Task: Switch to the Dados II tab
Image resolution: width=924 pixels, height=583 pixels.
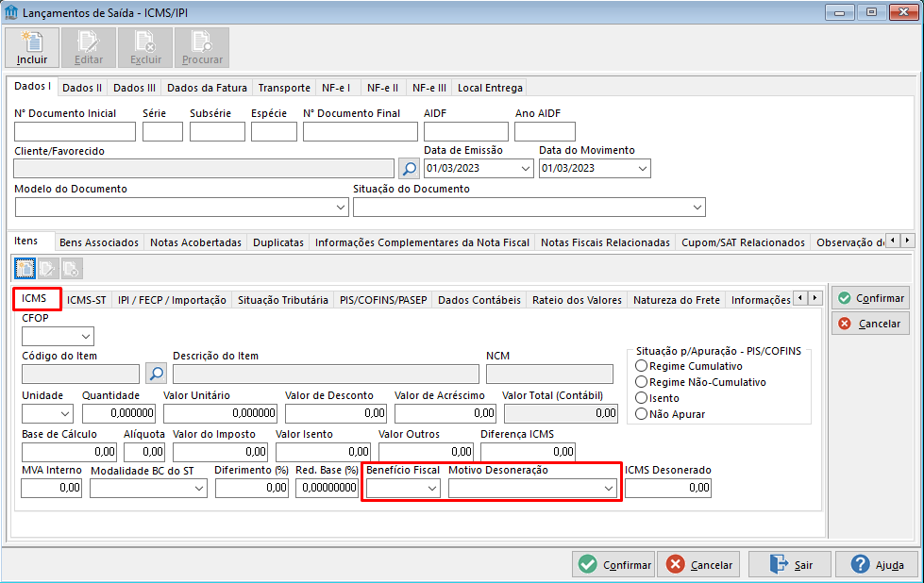Action: (x=82, y=88)
